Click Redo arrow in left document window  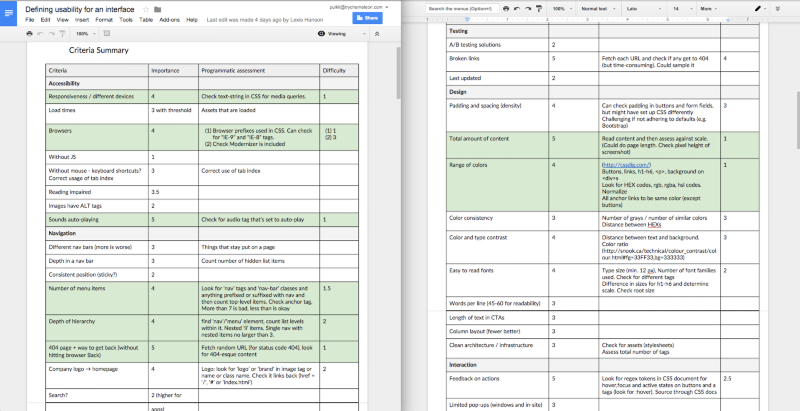52,34
